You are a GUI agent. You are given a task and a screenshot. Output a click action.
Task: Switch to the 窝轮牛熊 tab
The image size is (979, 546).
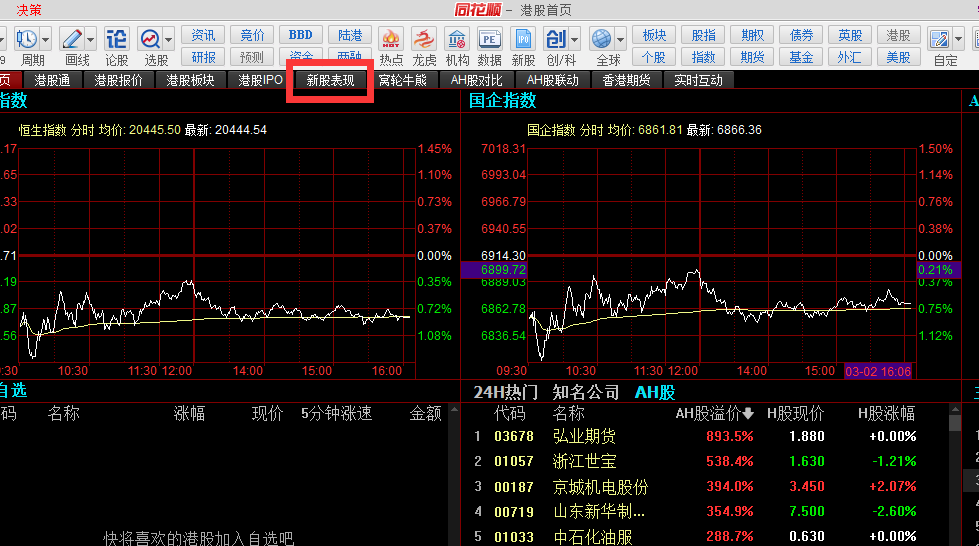point(403,80)
